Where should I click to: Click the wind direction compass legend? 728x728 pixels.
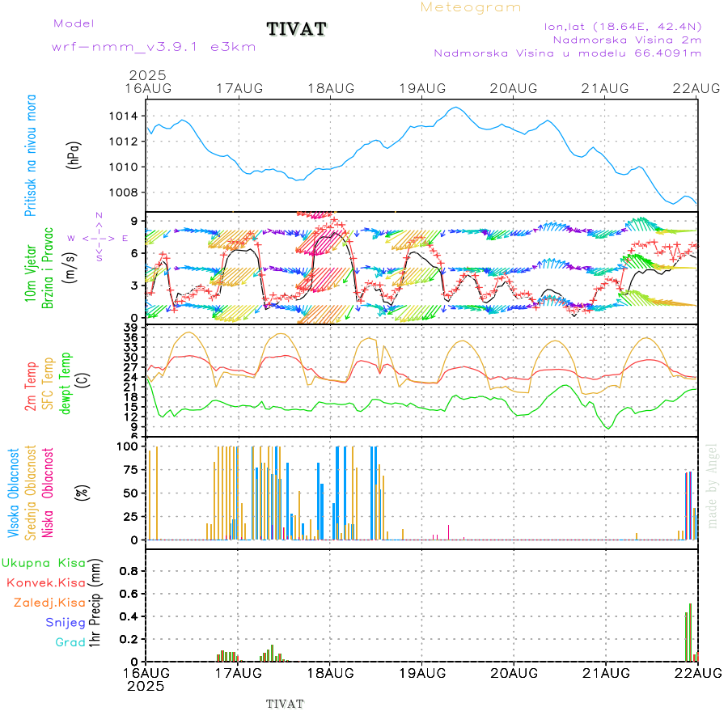click(x=97, y=238)
